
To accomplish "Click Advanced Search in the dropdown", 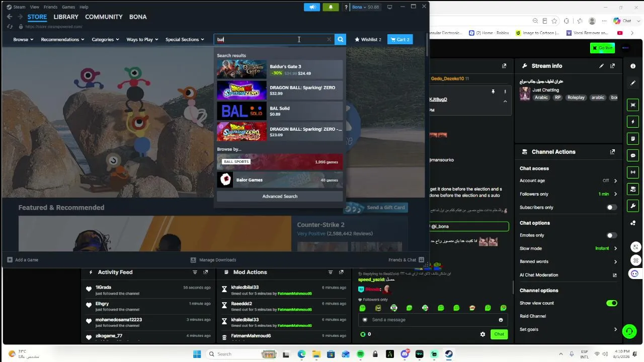I will point(280,196).
